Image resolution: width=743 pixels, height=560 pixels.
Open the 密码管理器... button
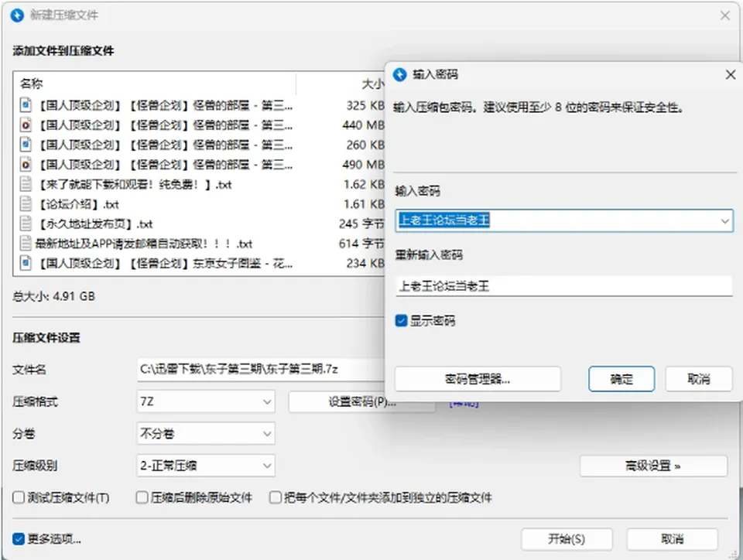point(478,379)
